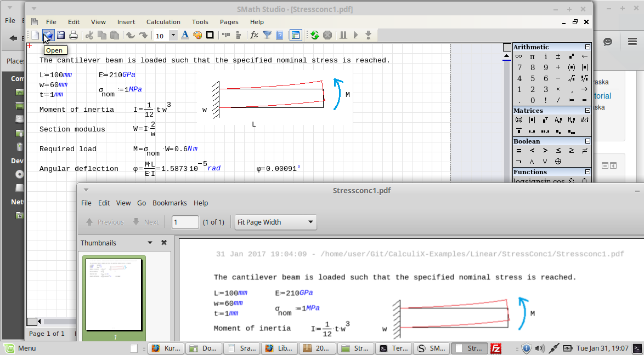
Task: Open the Insert function (fx) dialog
Action: pos(254,35)
